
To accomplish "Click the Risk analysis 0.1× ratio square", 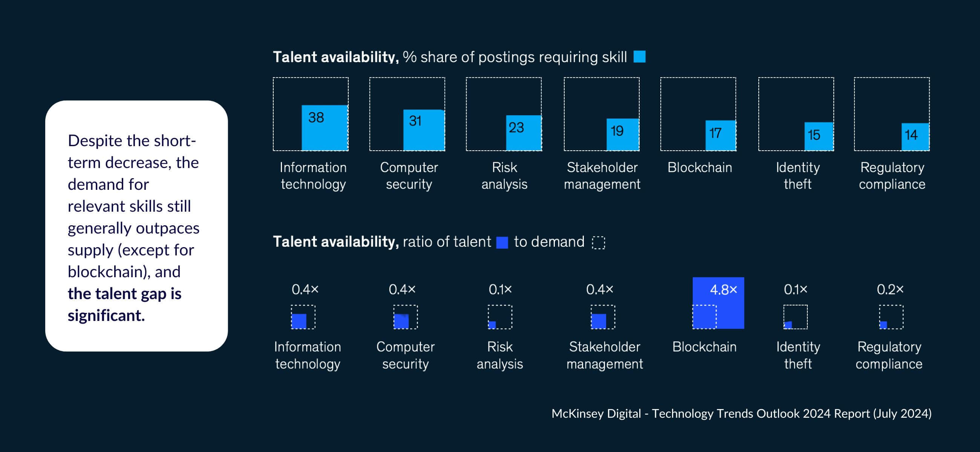I will [492, 325].
